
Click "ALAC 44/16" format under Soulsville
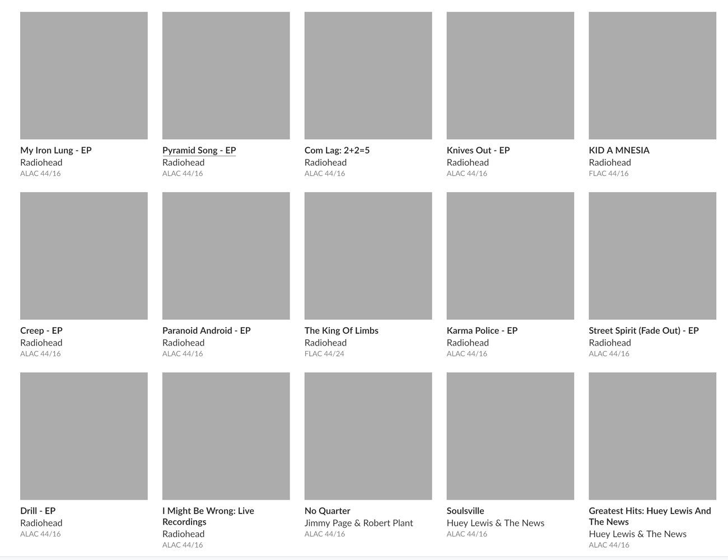tap(468, 534)
